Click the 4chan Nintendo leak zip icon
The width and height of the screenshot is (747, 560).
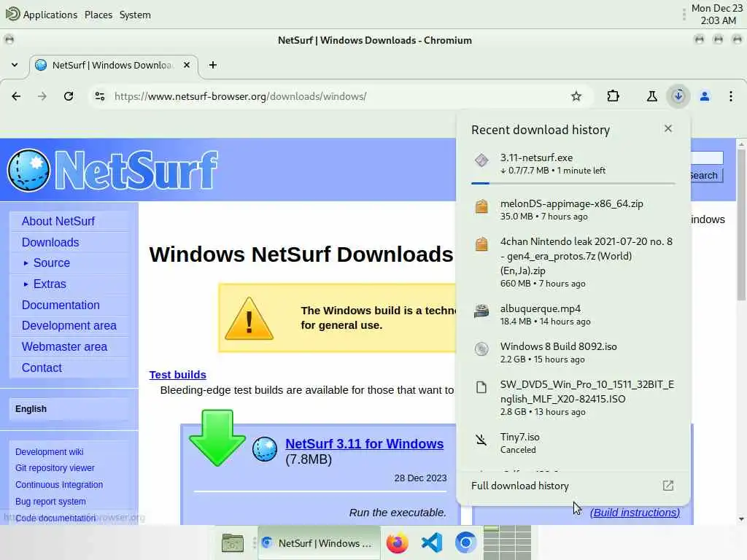(481, 244)
